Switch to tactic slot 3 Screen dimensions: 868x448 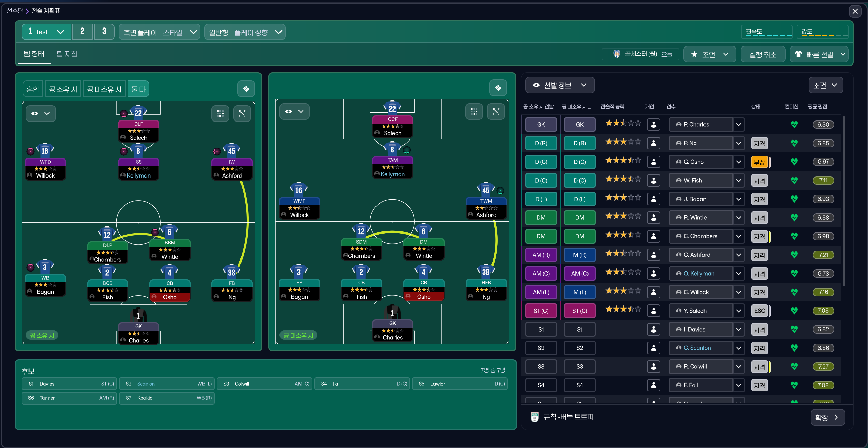tap(104, 32)
